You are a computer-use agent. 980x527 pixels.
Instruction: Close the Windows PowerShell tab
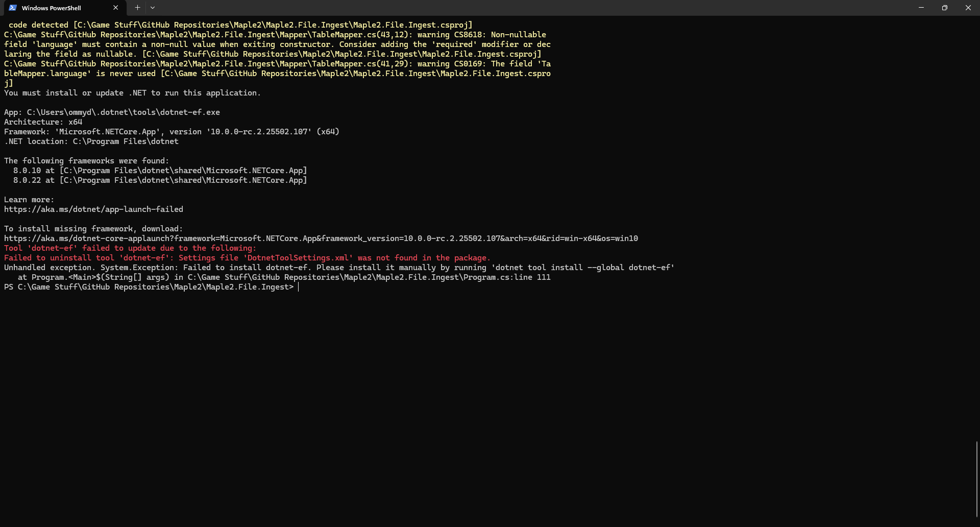(x=115, y=8)
